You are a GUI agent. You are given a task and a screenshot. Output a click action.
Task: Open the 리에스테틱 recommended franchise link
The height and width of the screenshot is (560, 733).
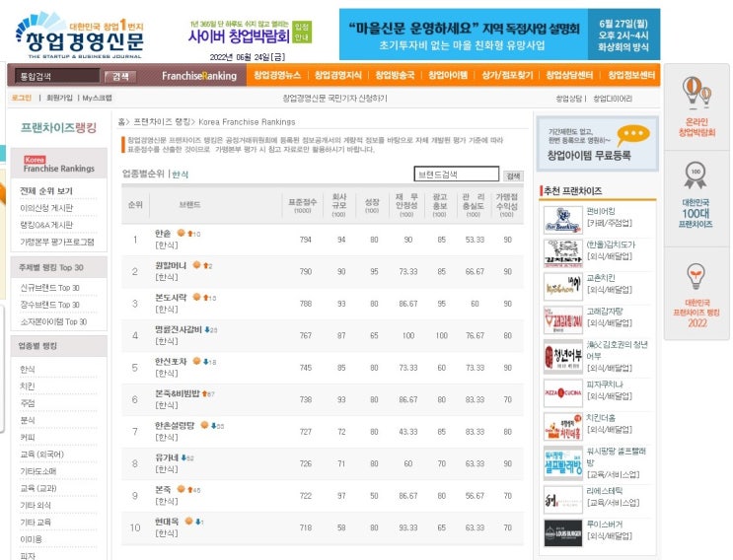click(605, 490)
